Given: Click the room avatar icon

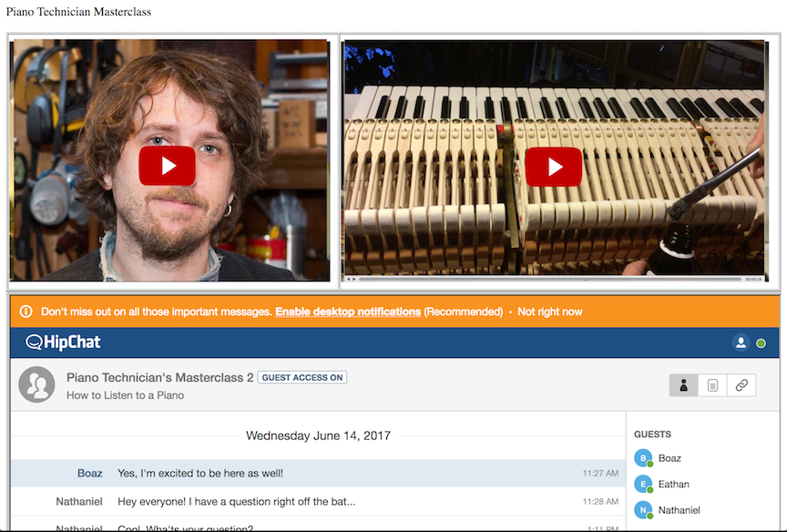Looking at the screenshot, I should click(x=36, y=384).
